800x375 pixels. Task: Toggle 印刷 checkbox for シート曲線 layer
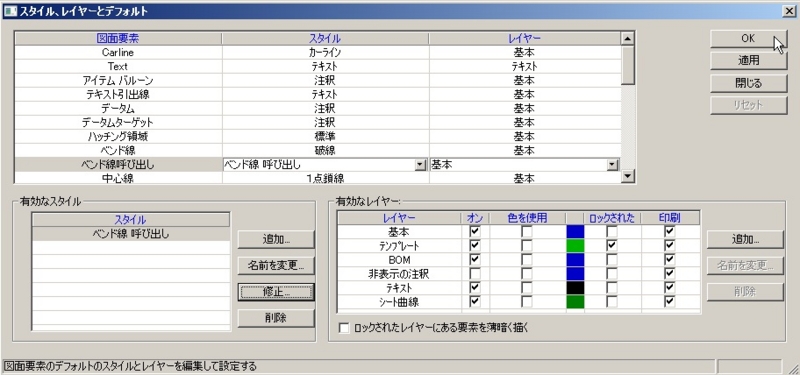tap(670, 302)
